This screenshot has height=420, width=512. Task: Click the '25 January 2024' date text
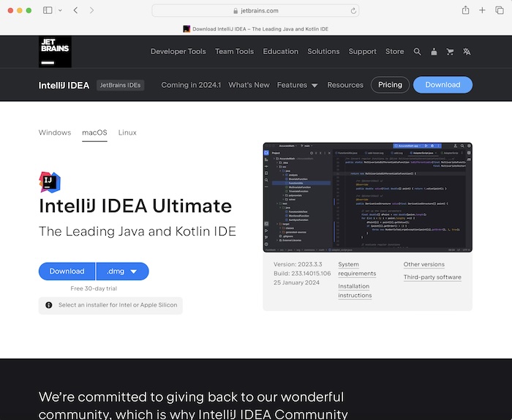(296, 282)
